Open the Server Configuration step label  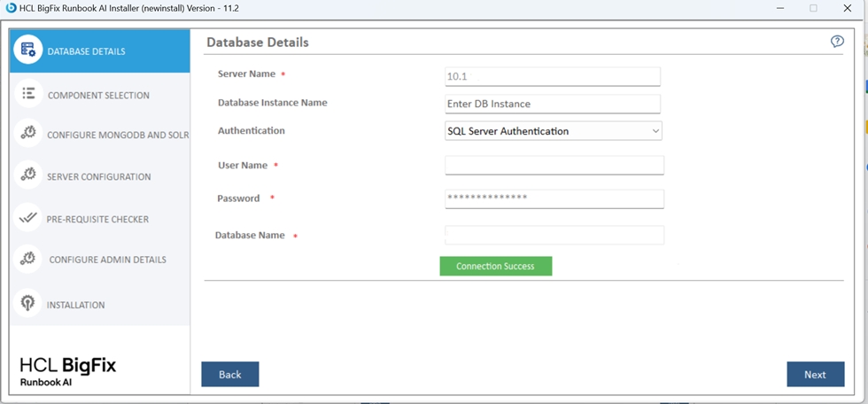click(98, 176)
